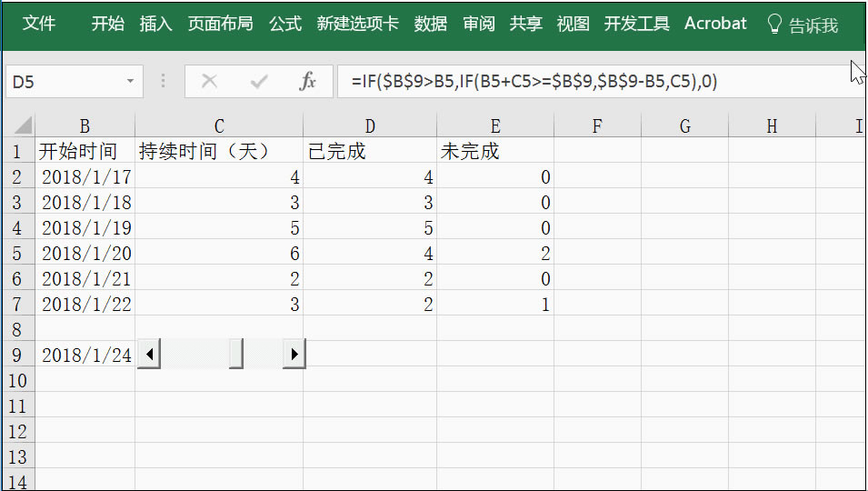The height and width of the screenshot is (491, 868).
Task: Expand the Name Box dropdown arrow
Action: coord(130,81)
